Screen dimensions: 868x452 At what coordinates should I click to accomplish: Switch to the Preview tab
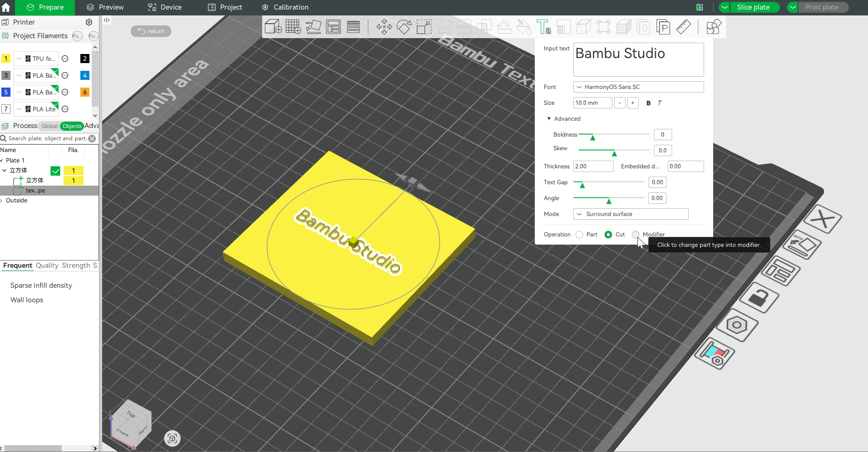tap(105, 7)
